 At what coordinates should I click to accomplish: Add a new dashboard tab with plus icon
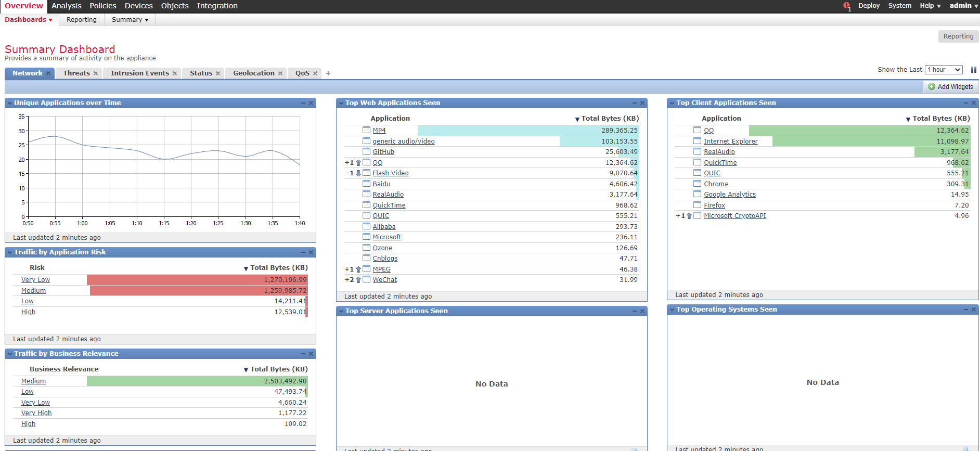coord(328,73)
